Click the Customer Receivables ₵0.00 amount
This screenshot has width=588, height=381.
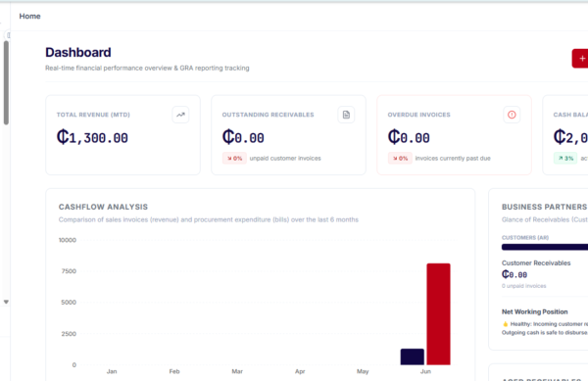[x=514, y=274]
